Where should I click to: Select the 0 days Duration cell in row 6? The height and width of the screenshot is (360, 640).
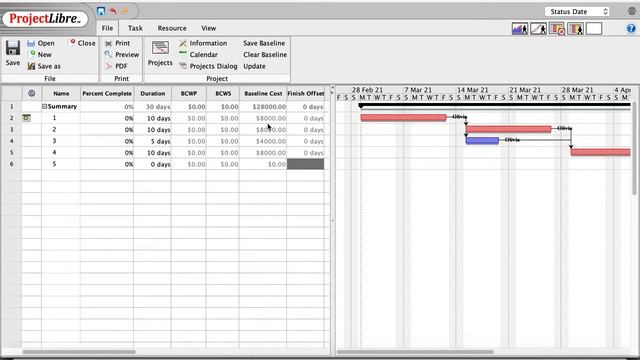(x=153, y=164)
